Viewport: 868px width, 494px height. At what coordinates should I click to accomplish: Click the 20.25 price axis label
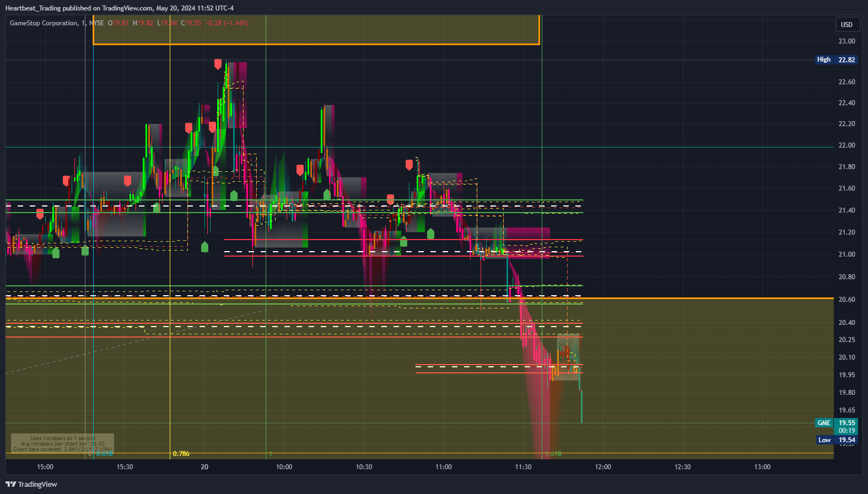[x=847, y=340]
